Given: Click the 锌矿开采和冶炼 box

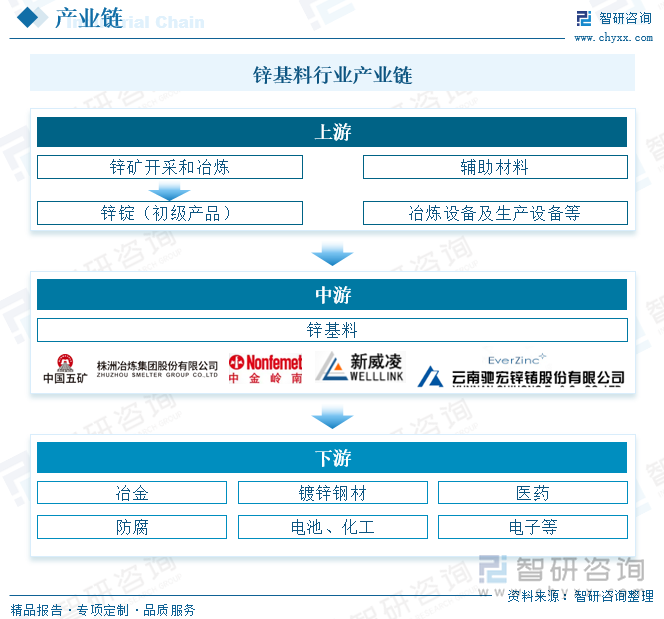Looking at the screenshot, I should [170, 167].
